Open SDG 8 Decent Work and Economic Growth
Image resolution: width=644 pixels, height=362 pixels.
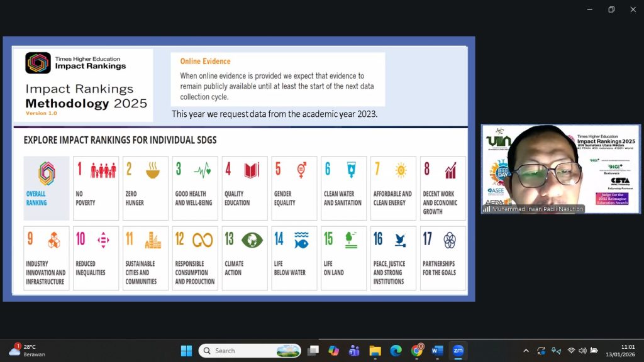coord(443,188)
